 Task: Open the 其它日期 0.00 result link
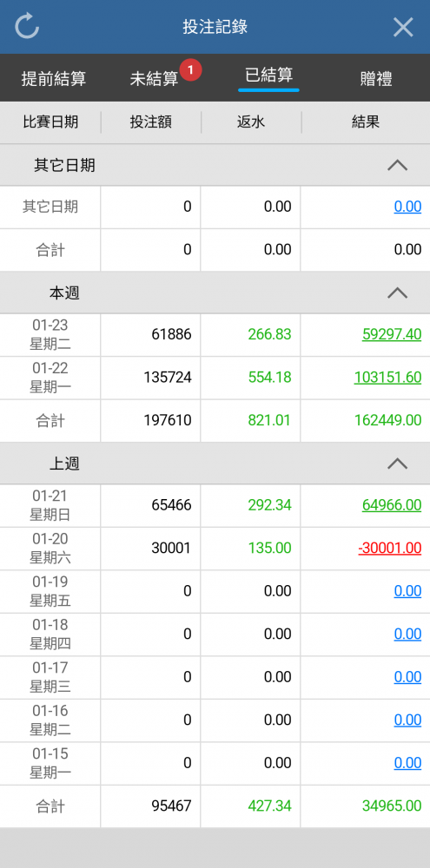407,207
